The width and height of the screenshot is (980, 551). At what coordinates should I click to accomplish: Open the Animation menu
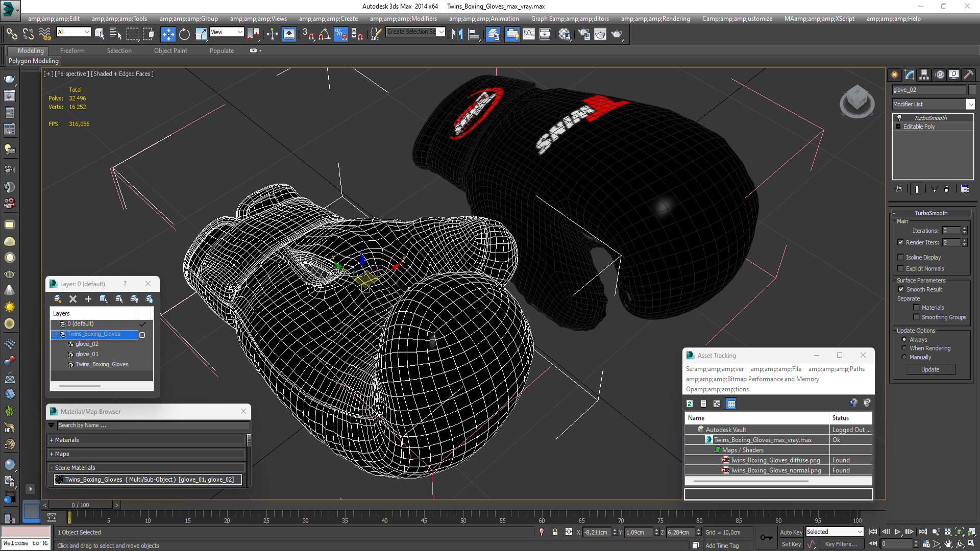click(484, 19)
